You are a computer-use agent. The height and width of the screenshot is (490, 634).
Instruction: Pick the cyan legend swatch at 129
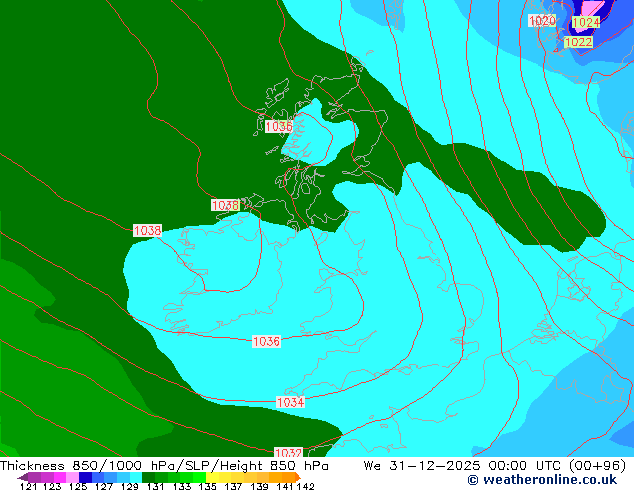point(136,477)
